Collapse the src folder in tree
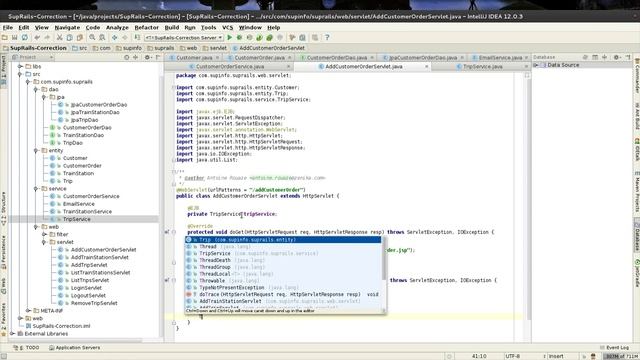This screenshot has width=640, height=360. (20, 74)
